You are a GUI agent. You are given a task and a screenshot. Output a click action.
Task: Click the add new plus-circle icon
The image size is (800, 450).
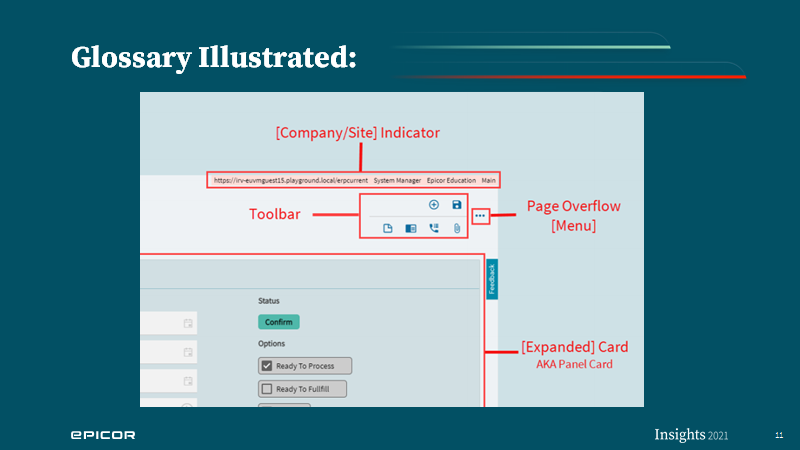point(434,205)
